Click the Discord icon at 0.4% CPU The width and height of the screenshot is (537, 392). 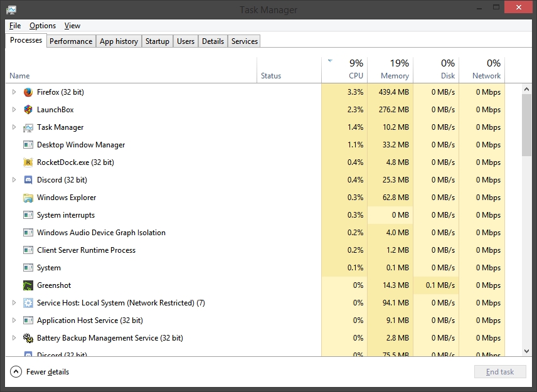(x=28, y=180)
